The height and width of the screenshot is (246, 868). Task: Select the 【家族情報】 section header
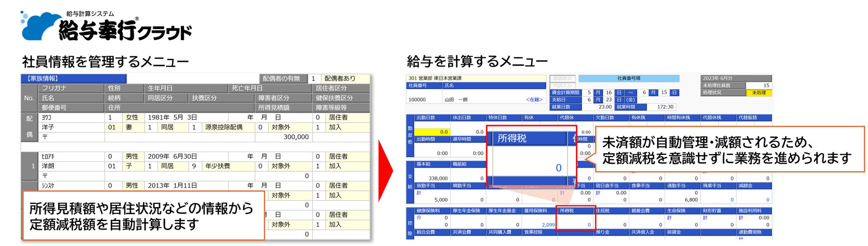click(x=74, y=78)
